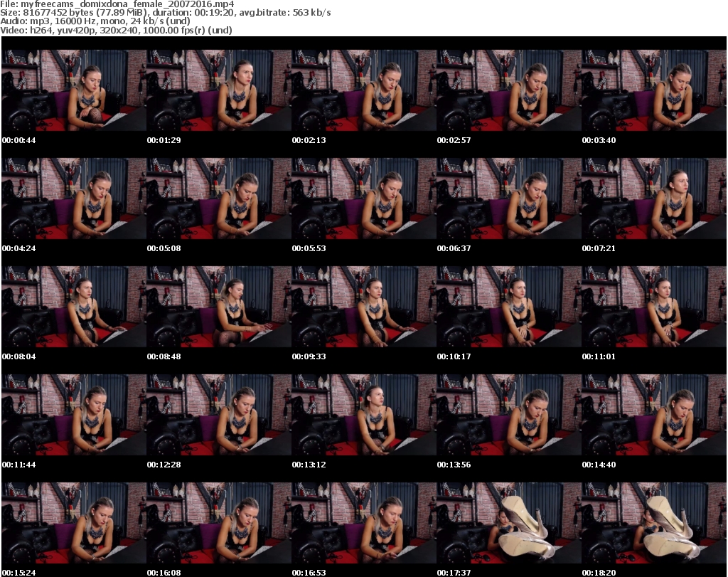Image resolution: width=728 pixels, height=577 pixels.
Task: Click the thumbnail above timestamp 00:13:56
Action: pyautogui.click(x=509, y=415)
